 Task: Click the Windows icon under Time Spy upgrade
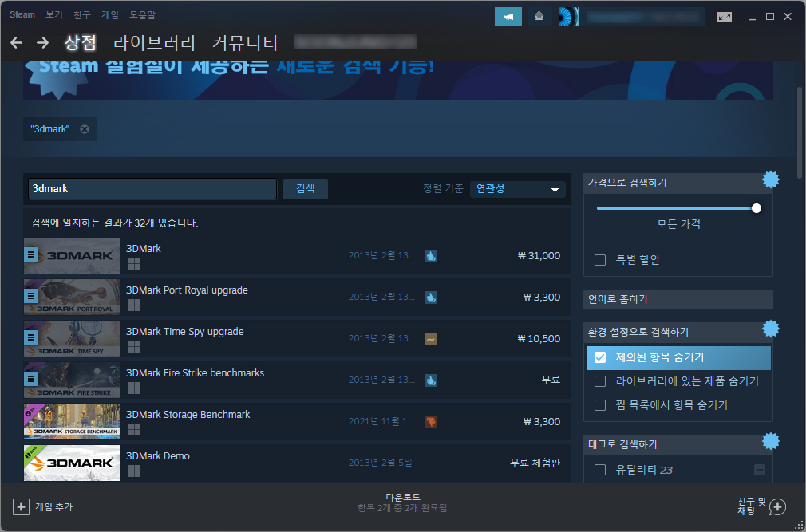(134, 347)
